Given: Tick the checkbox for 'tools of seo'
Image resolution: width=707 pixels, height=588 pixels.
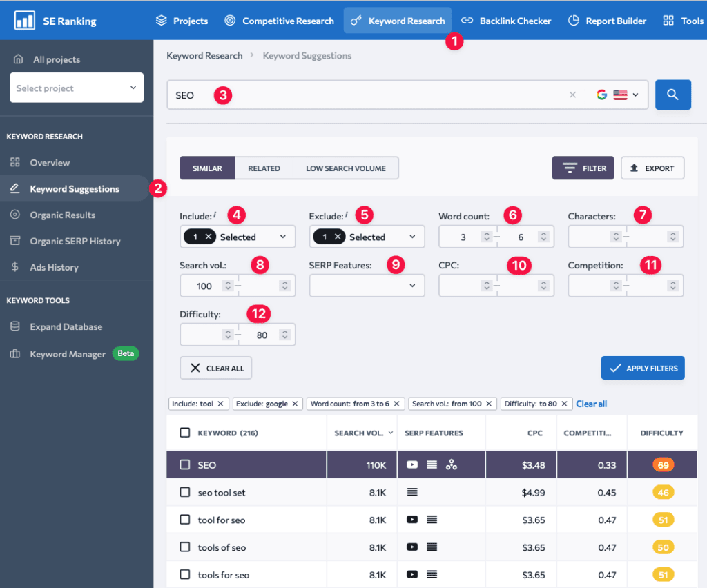Looking at the screenshot, I should click(x=184, y=547).
